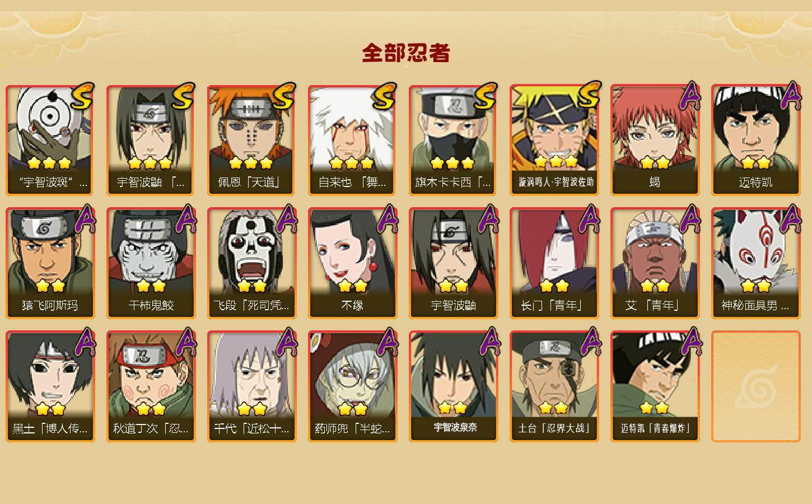812x504 pixels.
Task: Click the 猿飞阿斯玛 card
Action: [x=50, y=263]
